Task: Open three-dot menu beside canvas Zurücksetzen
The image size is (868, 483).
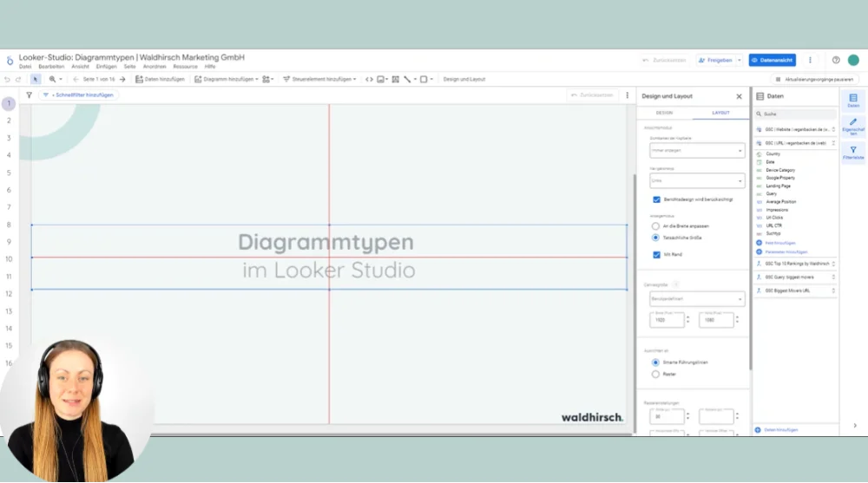Action: point(628,95)
